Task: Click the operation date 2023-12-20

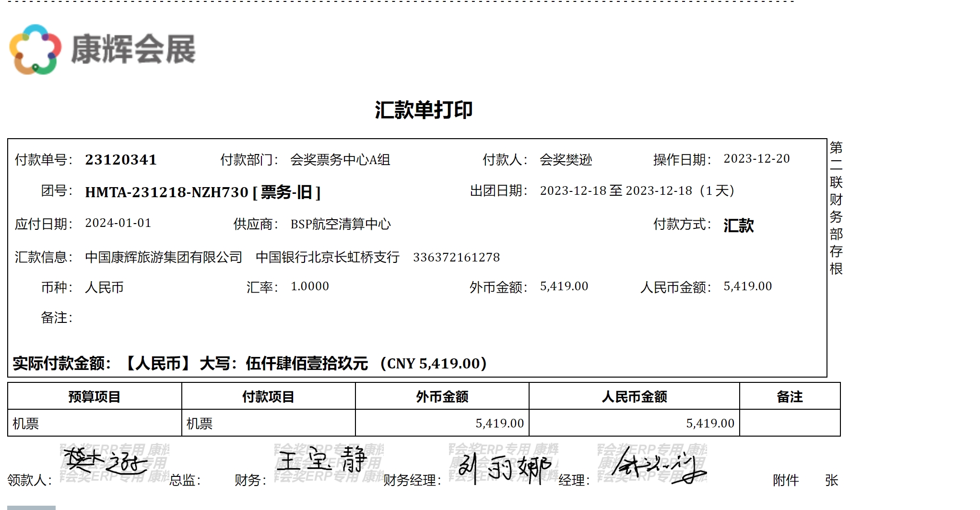Action: pyautogui.click(x=756, y=159)
